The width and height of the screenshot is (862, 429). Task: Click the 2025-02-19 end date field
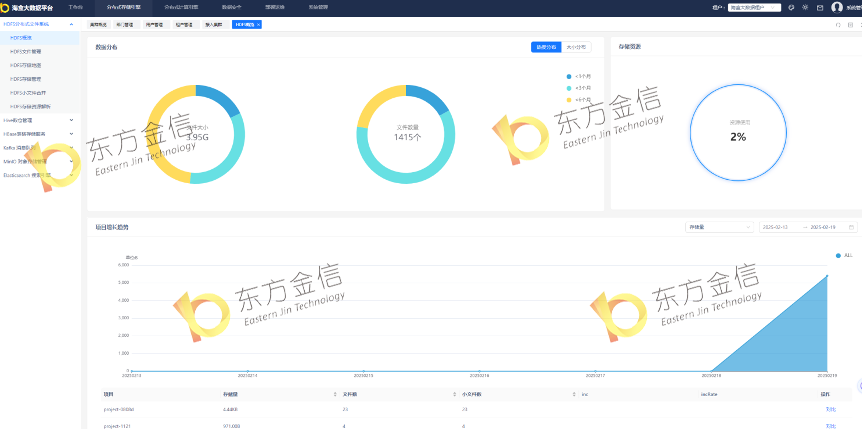(822, 227)
